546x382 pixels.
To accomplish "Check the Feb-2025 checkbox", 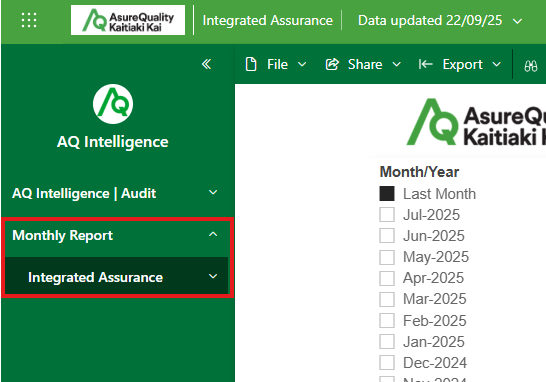I will coord(387,320).
